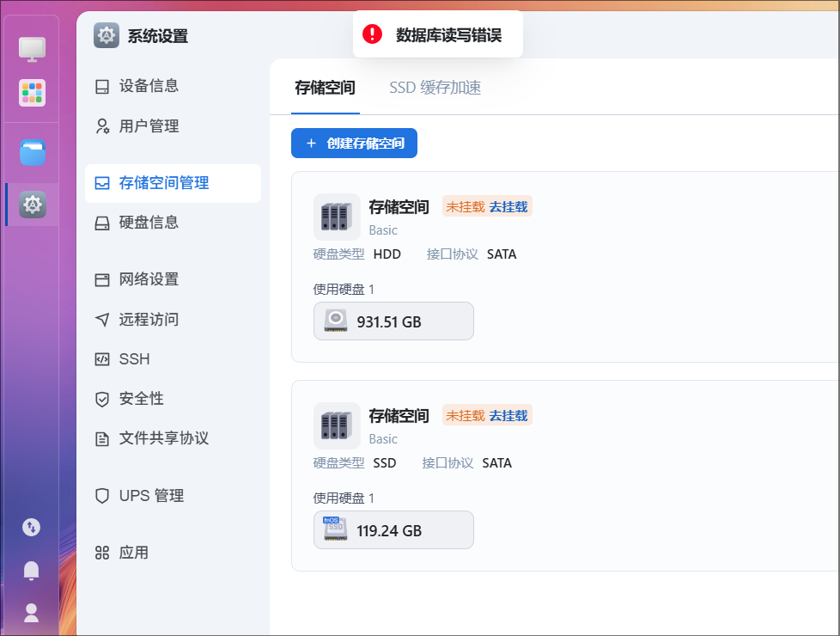The height and width of the screenshot is (636, 840).
Task: Click Basic label under the HDD storage
Action: tap(383, 230)
